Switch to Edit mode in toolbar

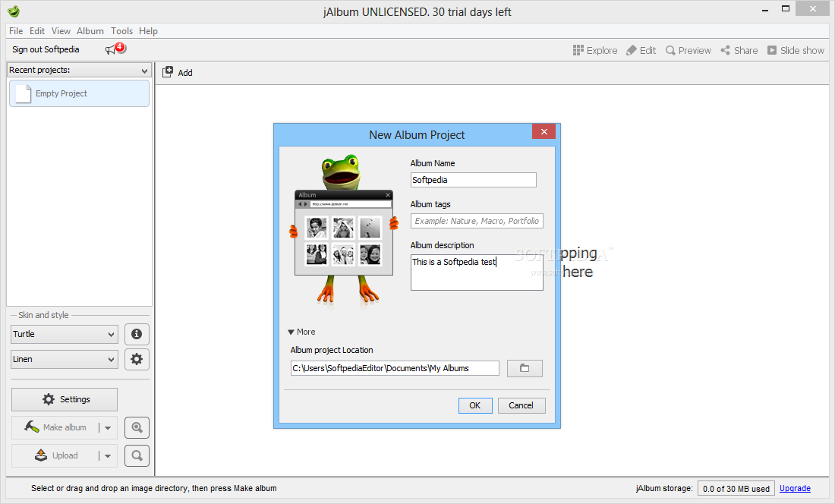pos(641,50)
